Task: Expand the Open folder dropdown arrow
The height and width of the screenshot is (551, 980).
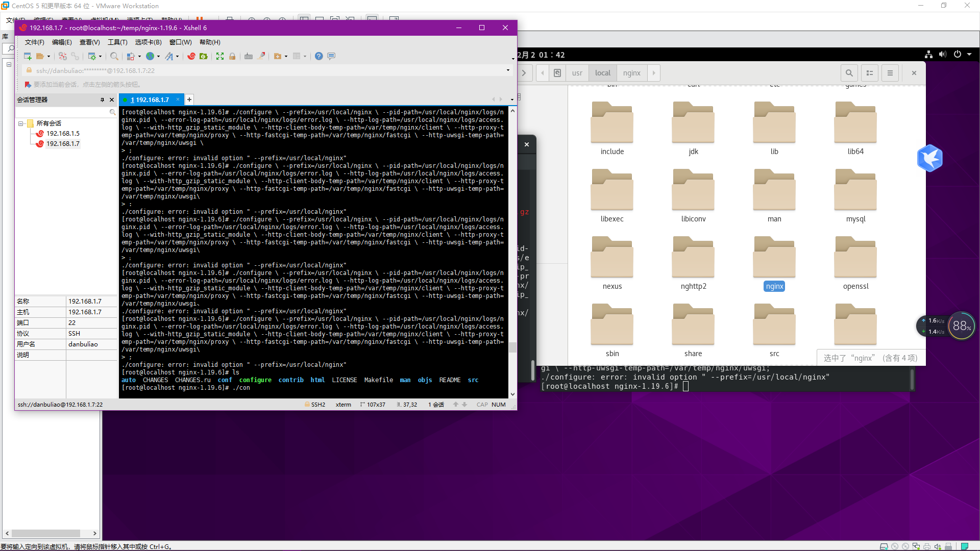Action: 48,57
